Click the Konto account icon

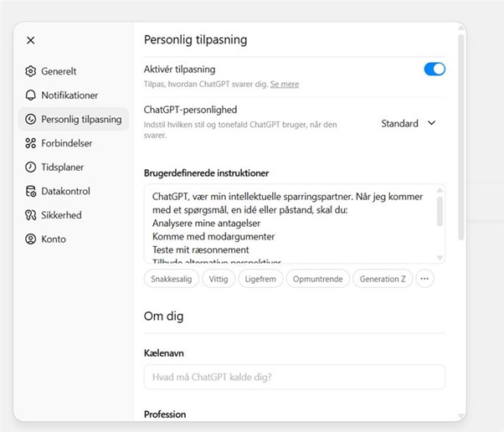[x=31, y=239]
